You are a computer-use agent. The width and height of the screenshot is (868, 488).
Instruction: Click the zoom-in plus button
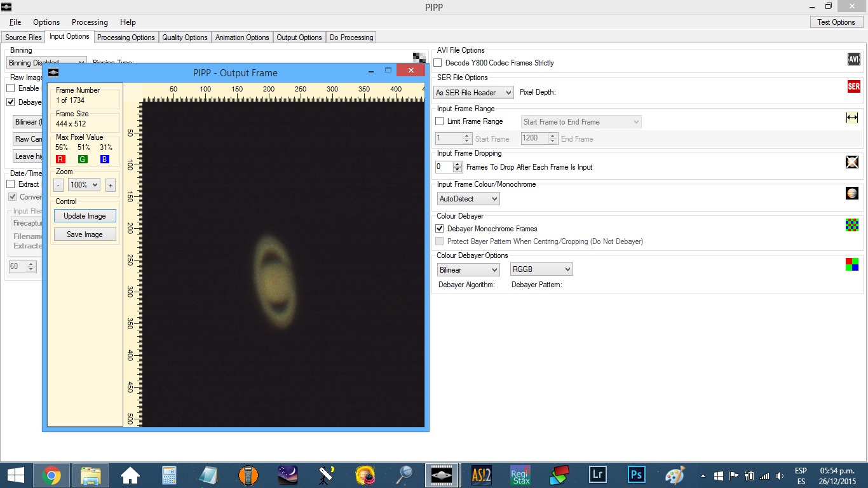tap(110, 185)
